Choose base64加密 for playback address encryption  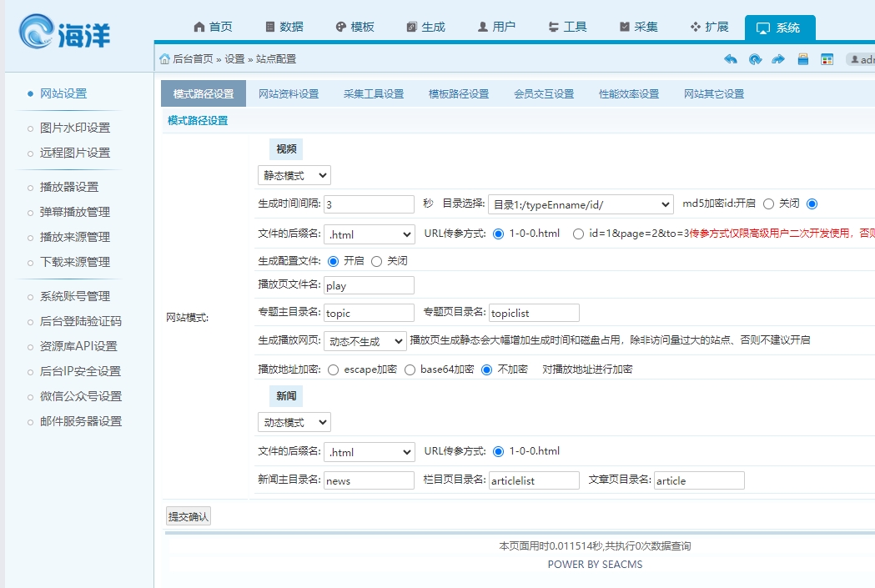click(x=410, y=369)
